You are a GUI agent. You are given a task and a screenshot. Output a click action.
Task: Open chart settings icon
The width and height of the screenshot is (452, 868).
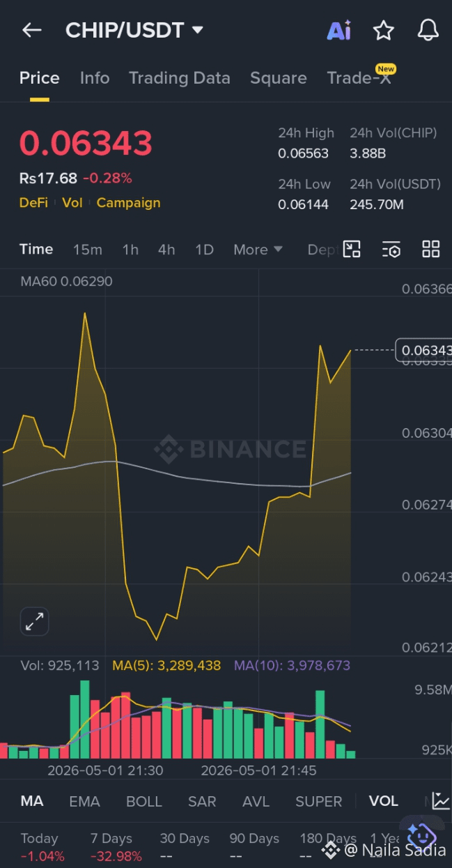391,250
